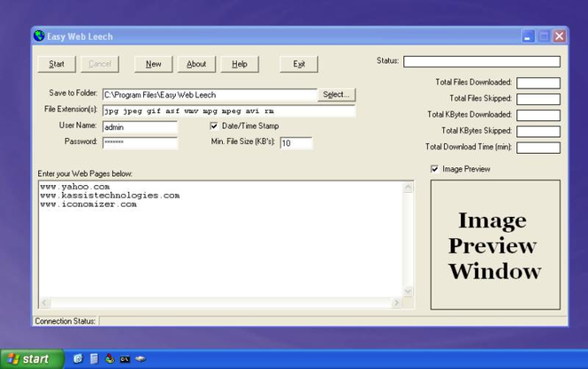
Task: Focus the Password field
Action: (x=140, y=143)
